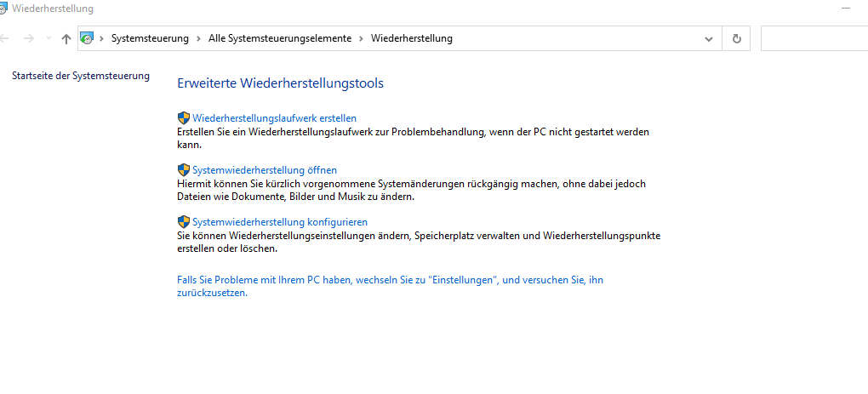This screenshot has width=868, height=394.
Task: Click description 'Sie können Wiederherstellungseinstellungen ändern'
Action: coord(419,242)
